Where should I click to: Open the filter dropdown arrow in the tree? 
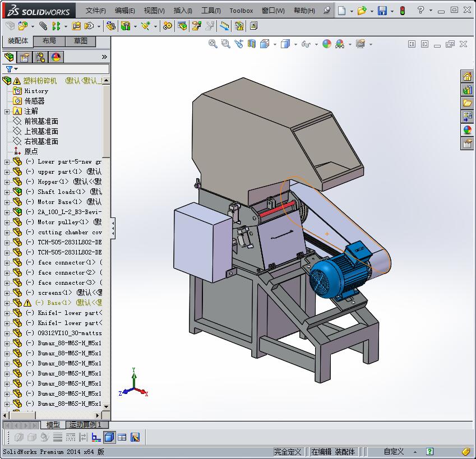click(x=16, y=69)
